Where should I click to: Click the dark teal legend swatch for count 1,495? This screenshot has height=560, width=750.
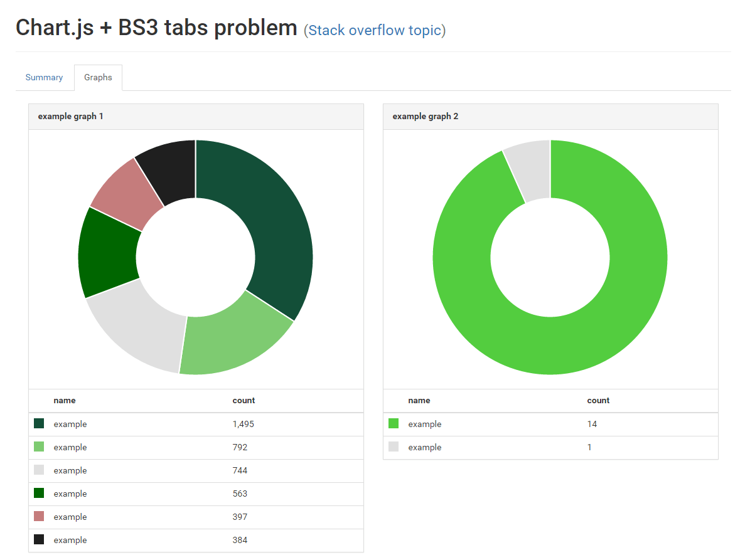pyautogui.click(x=39, y=423)
